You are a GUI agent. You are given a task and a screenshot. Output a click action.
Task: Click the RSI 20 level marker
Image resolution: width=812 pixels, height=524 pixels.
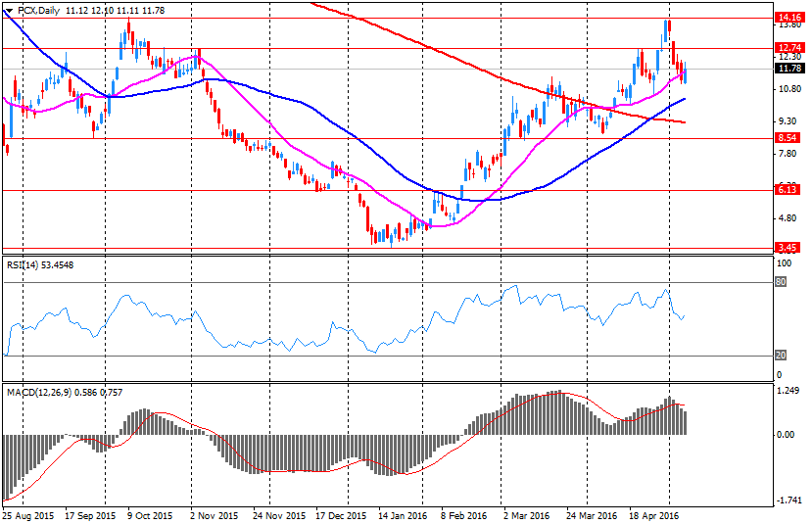(782, 355)
